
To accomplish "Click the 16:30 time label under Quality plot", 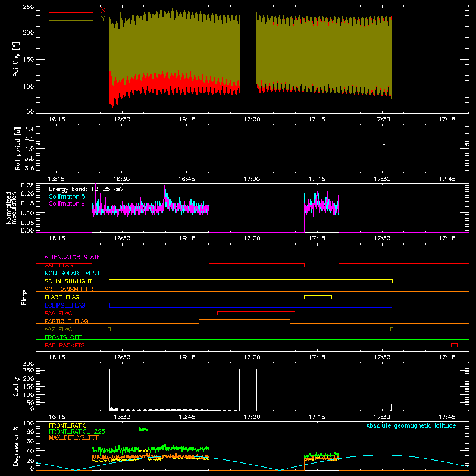I will (x=122, y=417).
